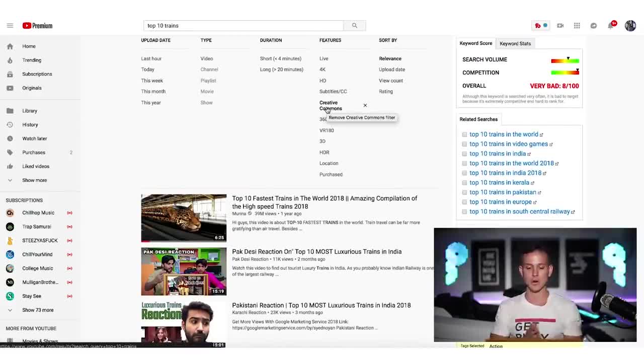Filter by 4K feature
Viewport: 644px width, 362px height.
[323, 69]
